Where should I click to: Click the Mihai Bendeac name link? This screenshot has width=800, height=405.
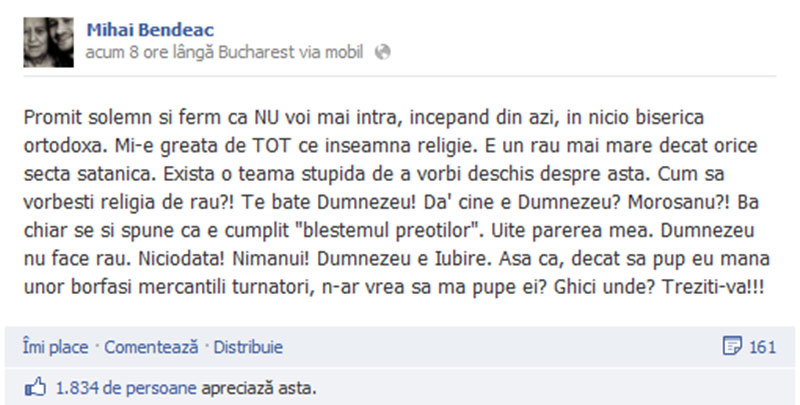click(150, 30)
